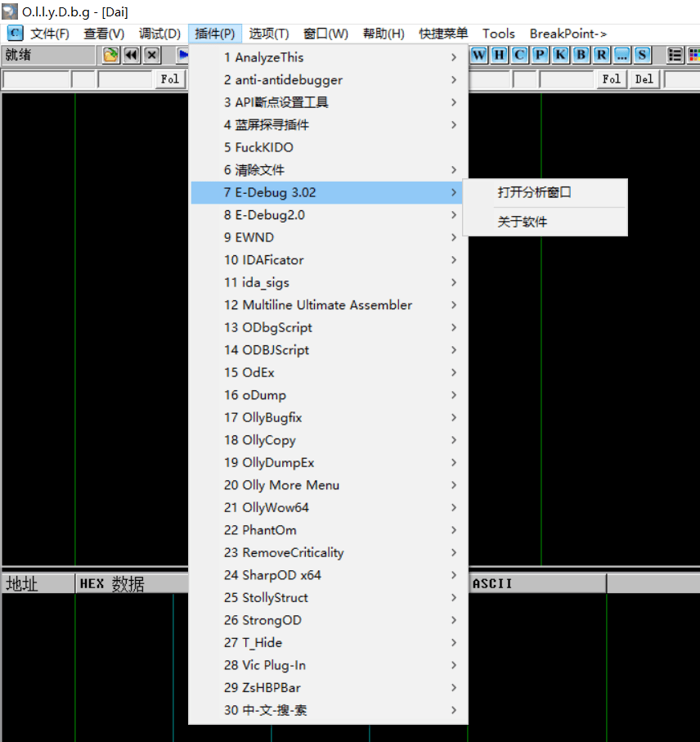Open the ODBJScript plugin entry
The height and width of the screenshot is (742, 700).
[x=328, y=350]
